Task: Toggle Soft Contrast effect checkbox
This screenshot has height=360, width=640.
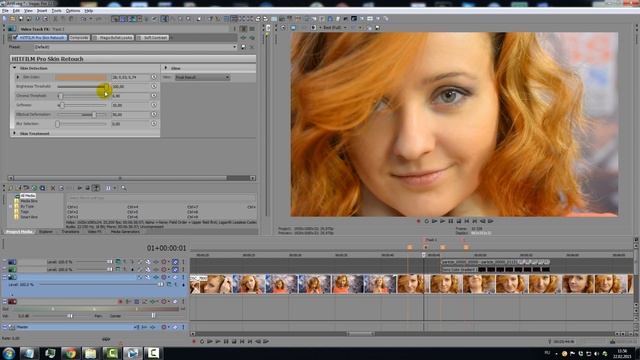Action: [x=139, y=38]
